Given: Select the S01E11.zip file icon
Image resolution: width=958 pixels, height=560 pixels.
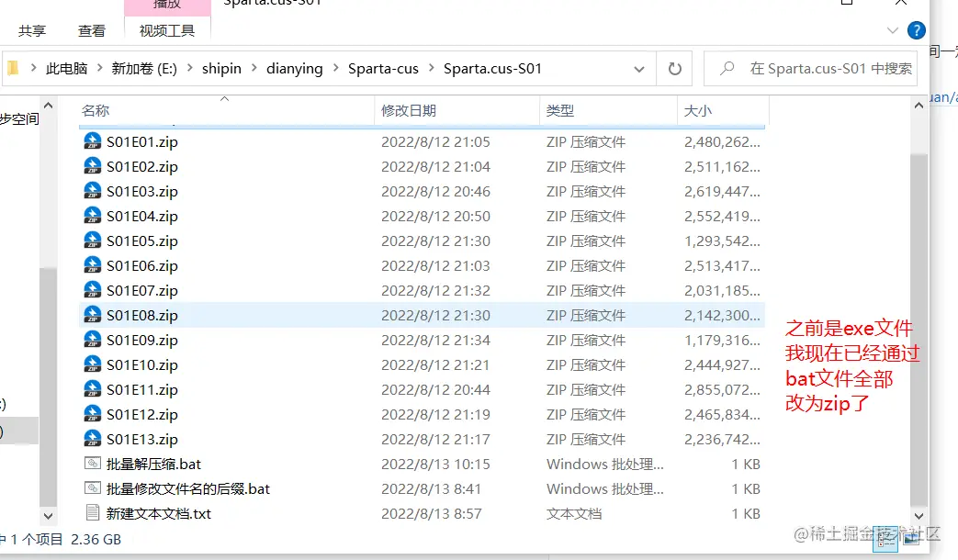Looking at the screenshot, I should click(x=92, y=389).
